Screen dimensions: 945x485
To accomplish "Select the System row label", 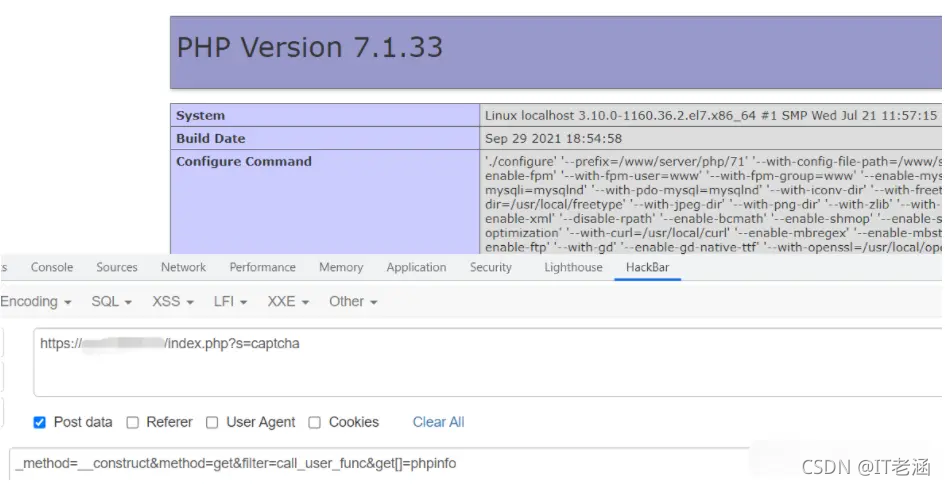I will 200,116.
